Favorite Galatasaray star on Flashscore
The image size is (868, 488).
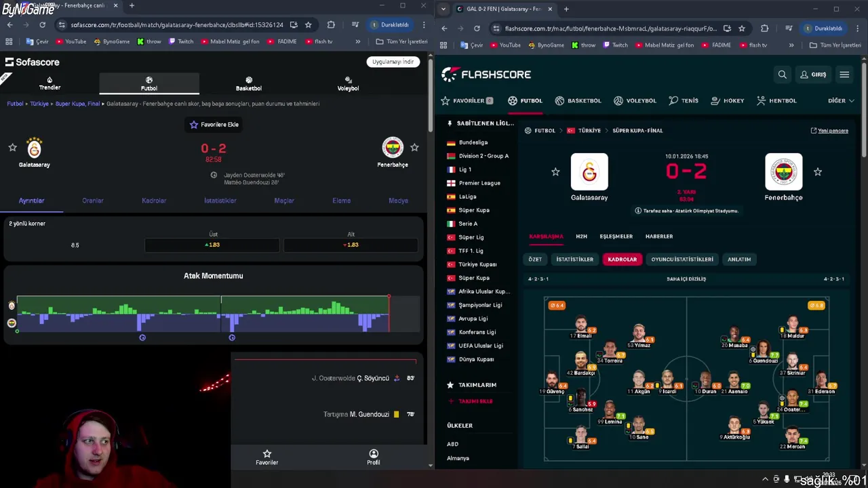pos(555,172)
